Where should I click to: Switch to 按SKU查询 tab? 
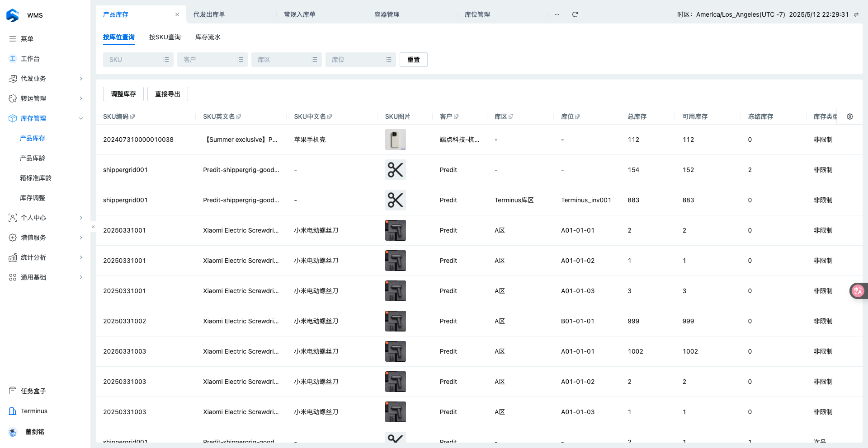165,37
